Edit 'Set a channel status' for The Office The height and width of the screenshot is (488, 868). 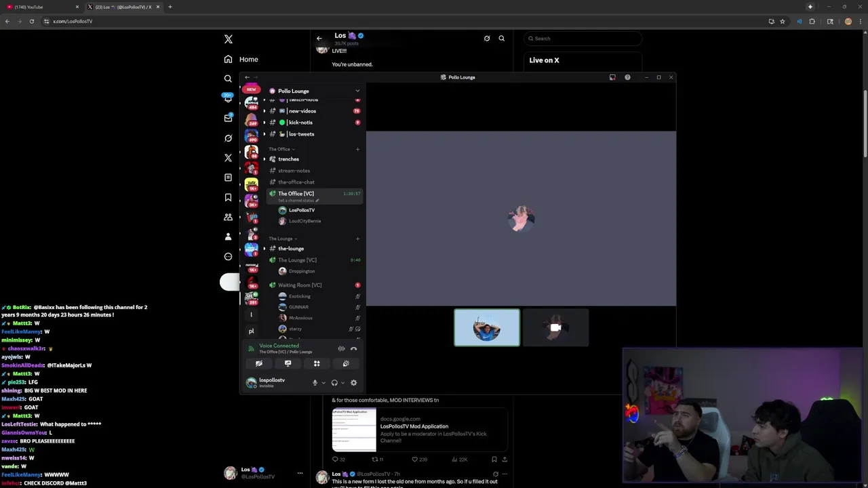click(x=298, y=201)
